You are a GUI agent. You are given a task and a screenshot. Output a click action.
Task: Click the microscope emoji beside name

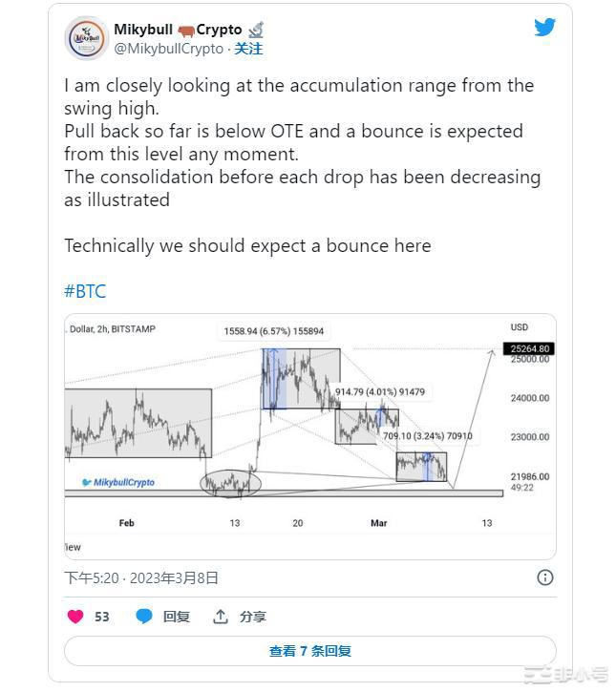255,30
